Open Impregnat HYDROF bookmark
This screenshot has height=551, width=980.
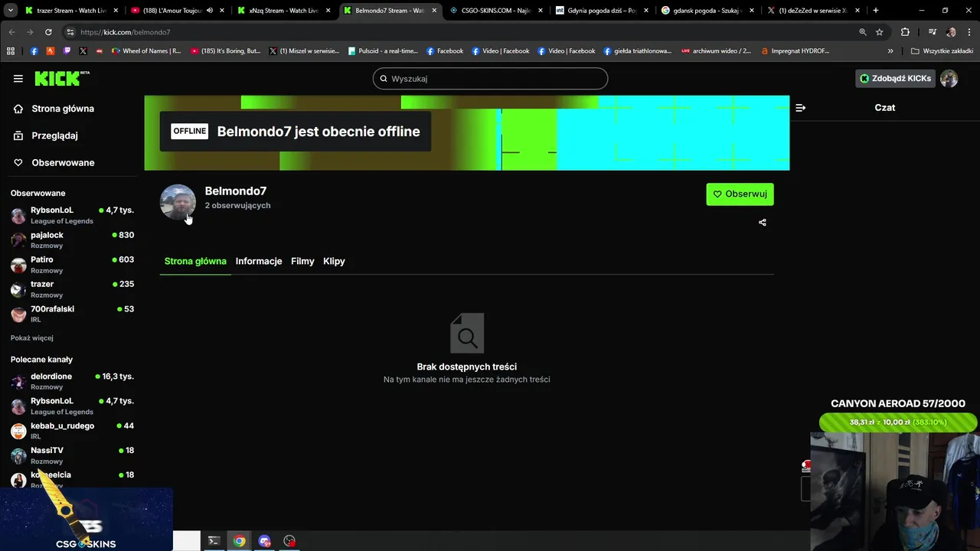[x=795, y=51]
